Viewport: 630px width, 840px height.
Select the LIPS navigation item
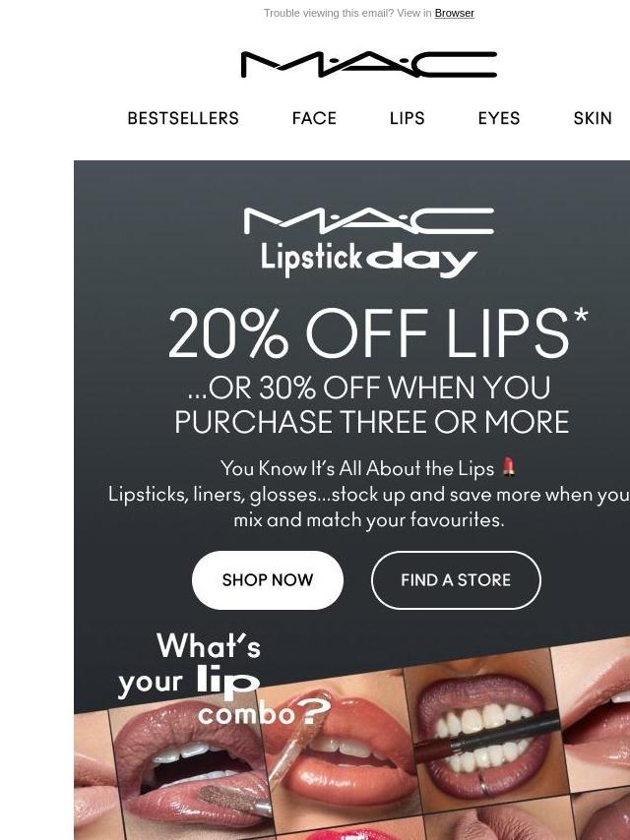(407, 118)
